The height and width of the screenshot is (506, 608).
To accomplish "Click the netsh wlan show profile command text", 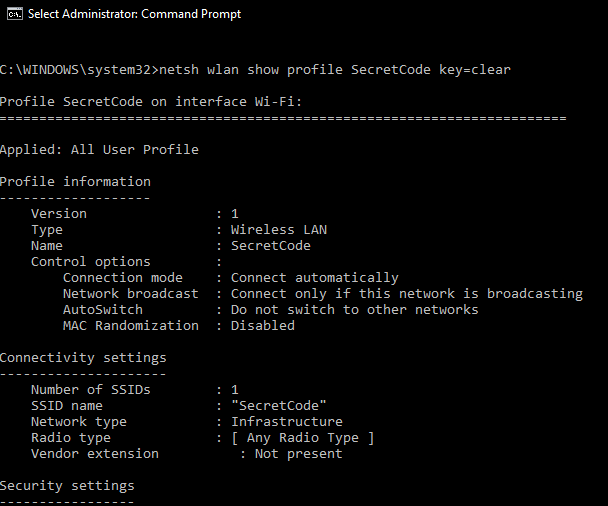I will [335, 70].
